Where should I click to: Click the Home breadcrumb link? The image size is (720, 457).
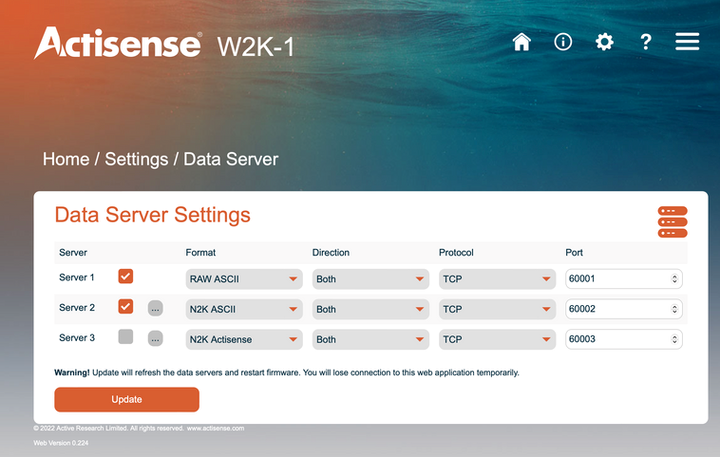click(66, 159)
